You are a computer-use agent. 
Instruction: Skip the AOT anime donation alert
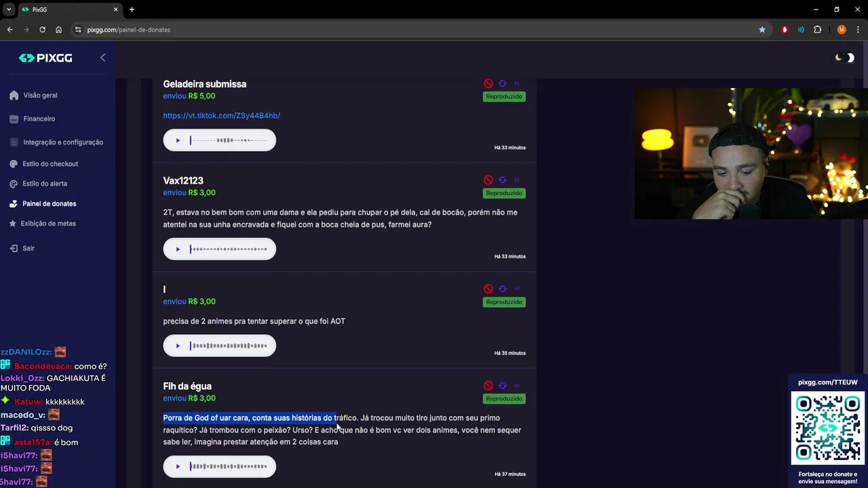tap(517, 289)
